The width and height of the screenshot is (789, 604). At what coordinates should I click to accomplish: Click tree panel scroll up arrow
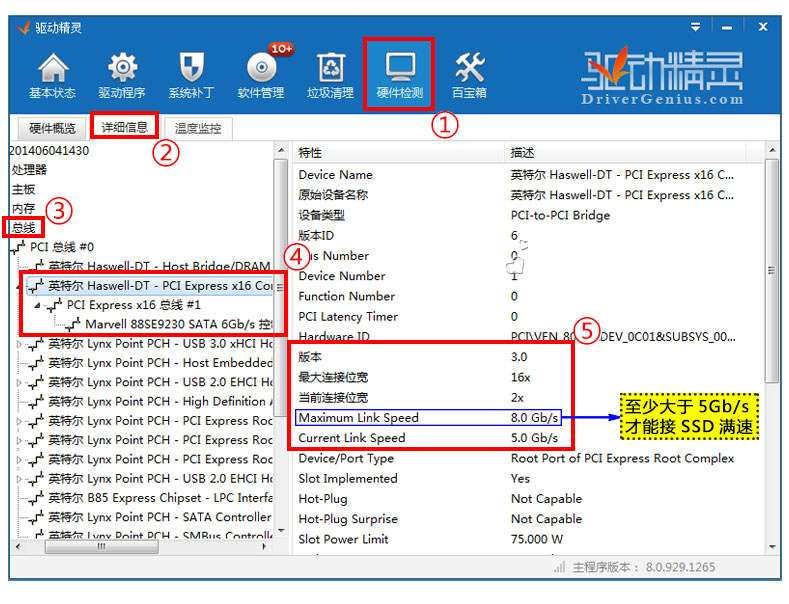pyautogui.click(x=281, y=150)
